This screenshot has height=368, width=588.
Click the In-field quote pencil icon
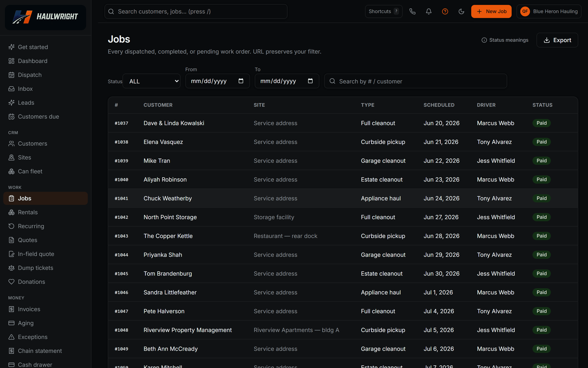coord(11,254)
